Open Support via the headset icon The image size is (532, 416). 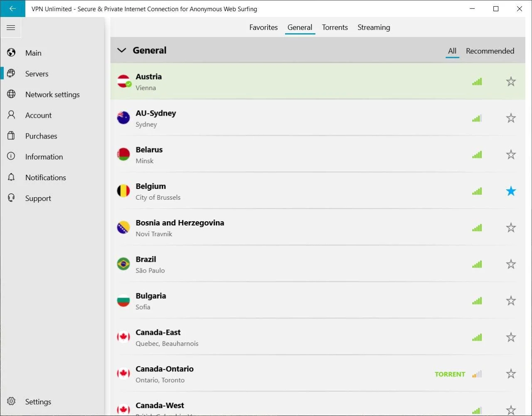tap(11, 198)
